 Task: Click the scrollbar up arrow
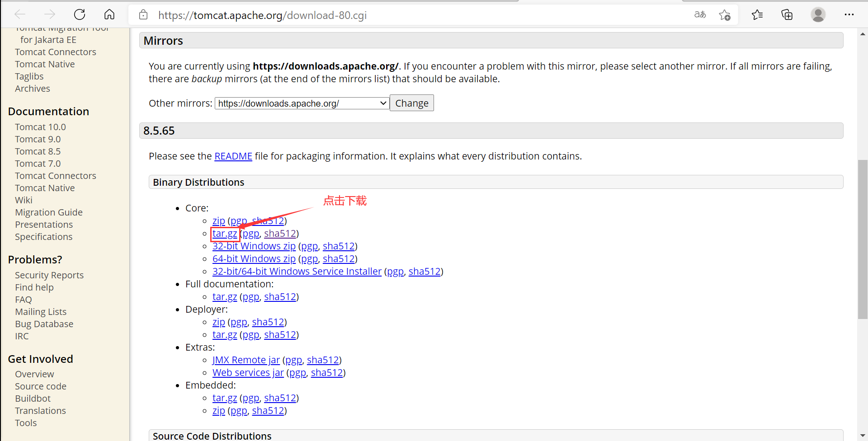click(x=863, y=34)
